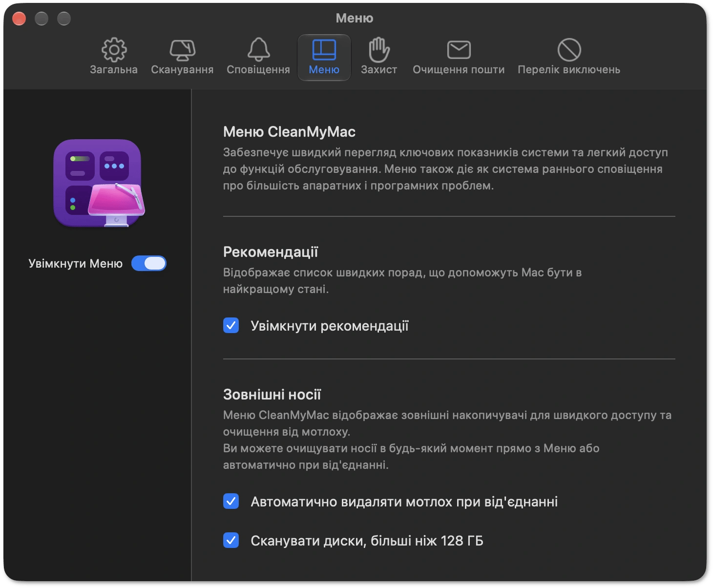
Task: Click the Меню CleanMyMac heading
Action: click(289, 132)
